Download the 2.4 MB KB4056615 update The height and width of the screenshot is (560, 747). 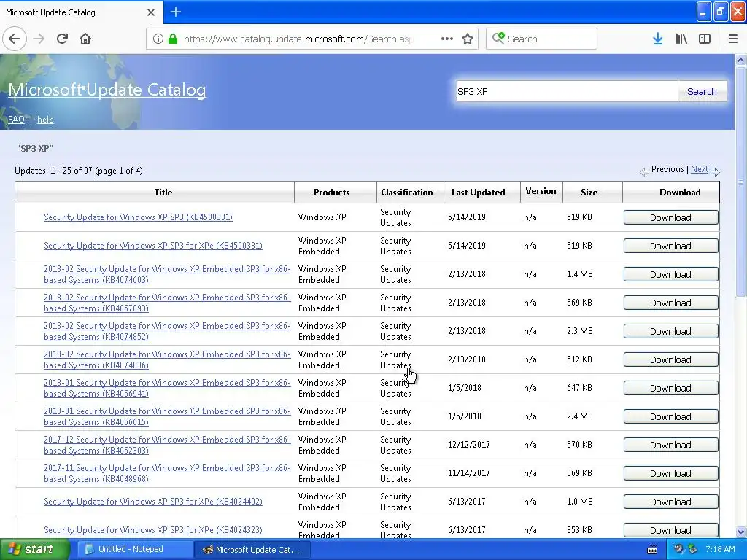coord(671,416)
